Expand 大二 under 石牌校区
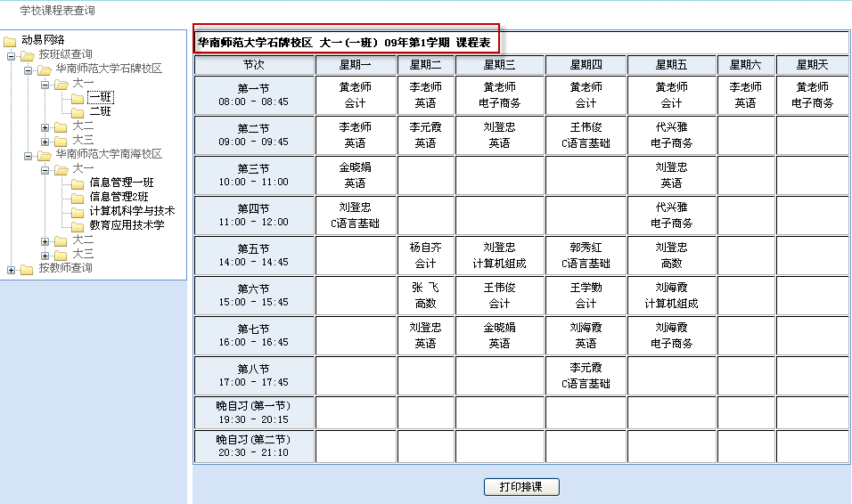Viewport: 852px width, 504px height. pyautogui.click(x=45, y=126)
